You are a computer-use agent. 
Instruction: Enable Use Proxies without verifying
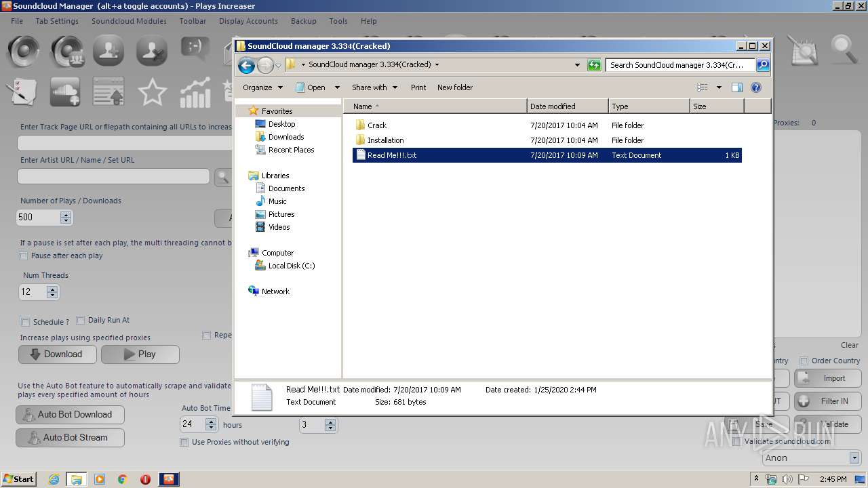click(x=184, y=442)
